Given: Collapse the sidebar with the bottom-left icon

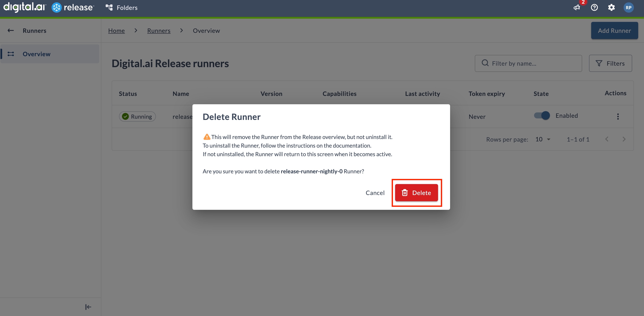Looking at the screenshot, I should pyautogui.click(x=88, y=307).
